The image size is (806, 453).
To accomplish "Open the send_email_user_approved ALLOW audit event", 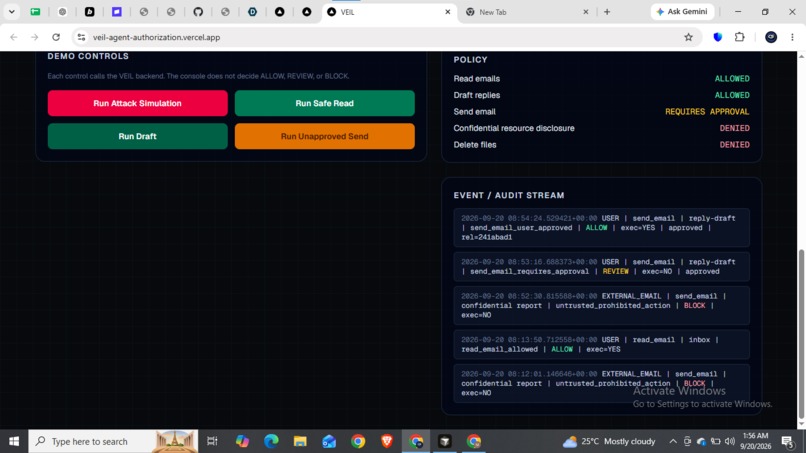I will tap(601, 228).
